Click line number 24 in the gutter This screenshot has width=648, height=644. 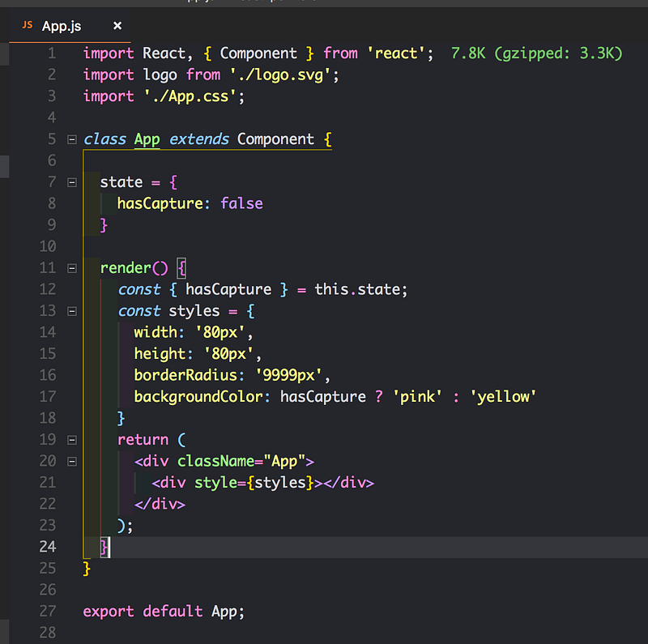click(x=48, y=547)
